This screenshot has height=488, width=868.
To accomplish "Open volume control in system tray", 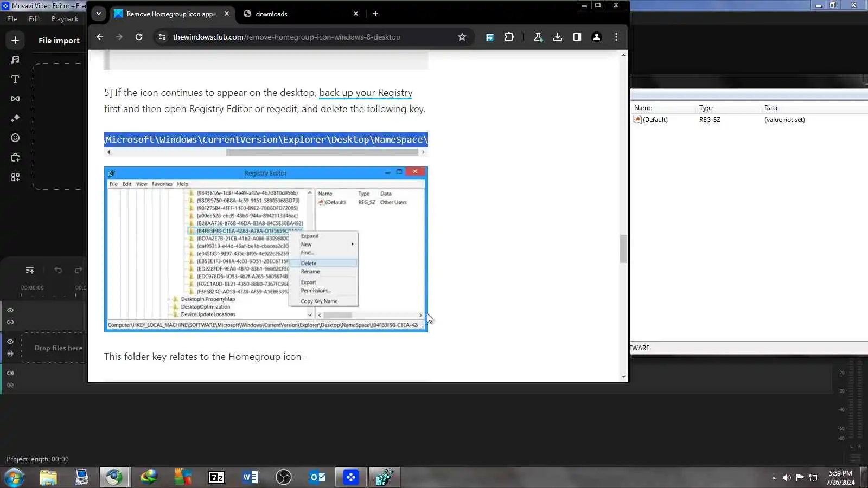I will point(787,478).
